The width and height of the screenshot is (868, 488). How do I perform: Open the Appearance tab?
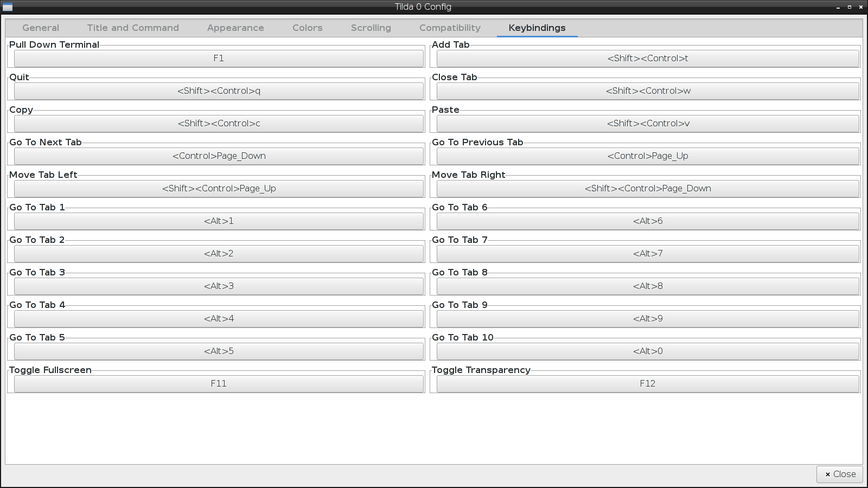click(235, 28)
